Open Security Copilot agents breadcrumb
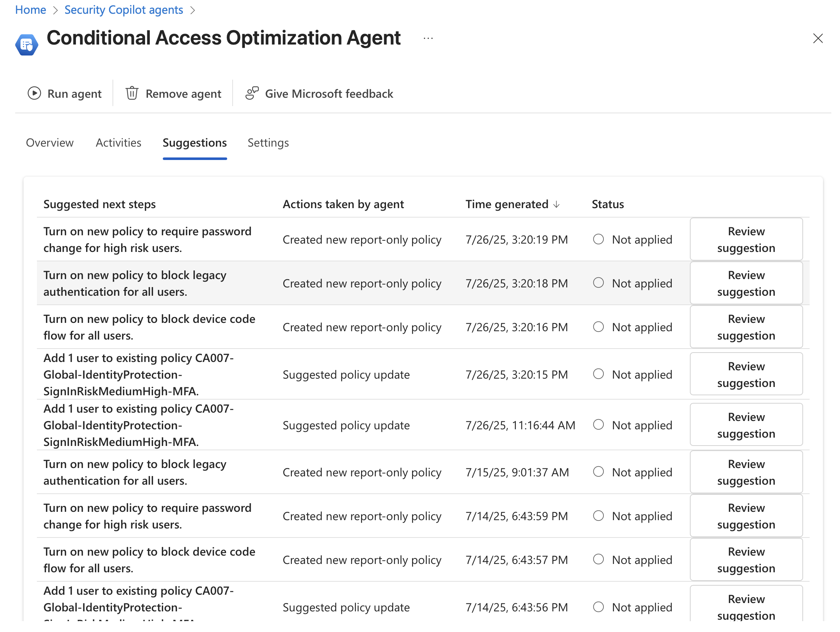Image resolution: width=840 pixels, height=632 pixels. pos(124,9)
